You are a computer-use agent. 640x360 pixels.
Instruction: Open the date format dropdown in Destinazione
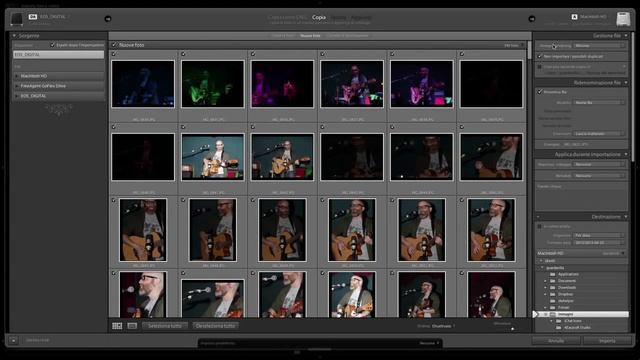(599, 242)
